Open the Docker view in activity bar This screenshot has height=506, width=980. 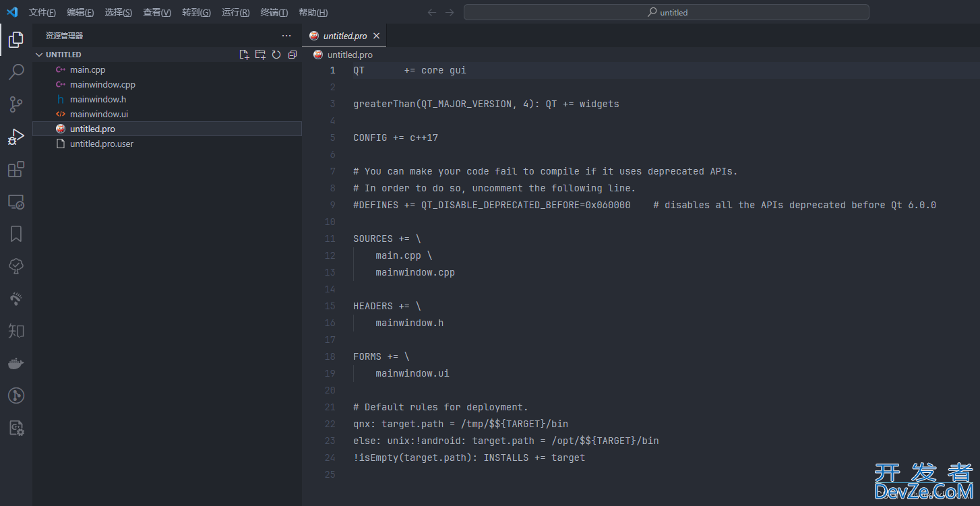pos(16,363)
